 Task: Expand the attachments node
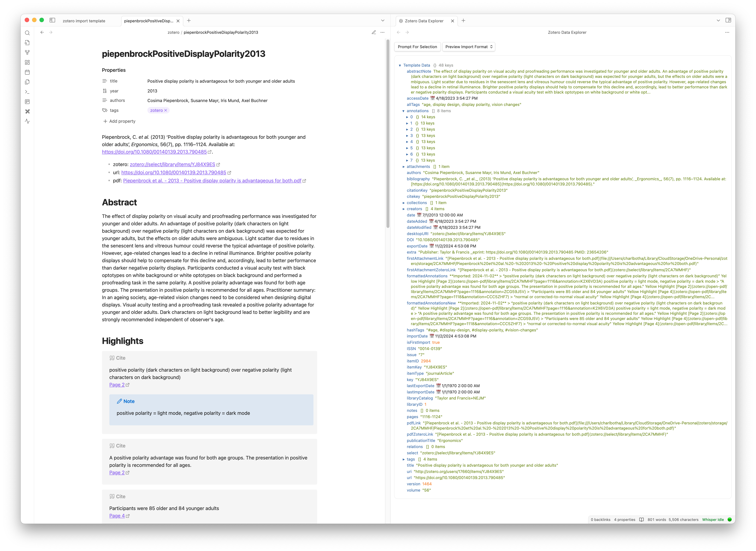[x=403, y=167]
